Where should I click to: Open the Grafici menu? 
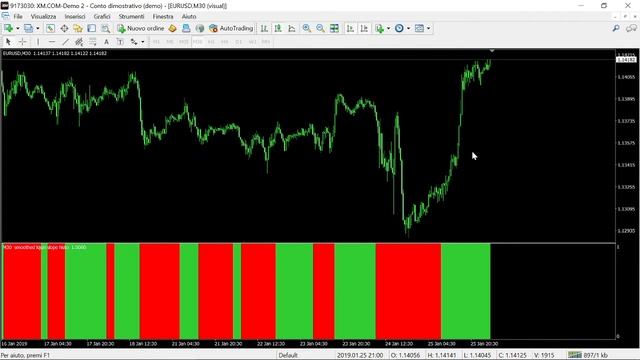(x=102, y=16)
